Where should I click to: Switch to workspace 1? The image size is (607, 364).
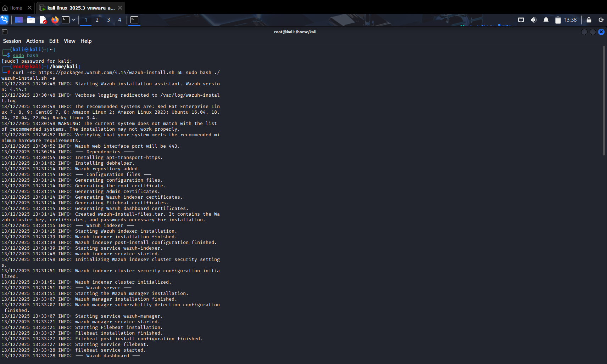click(x=86, y=20)
